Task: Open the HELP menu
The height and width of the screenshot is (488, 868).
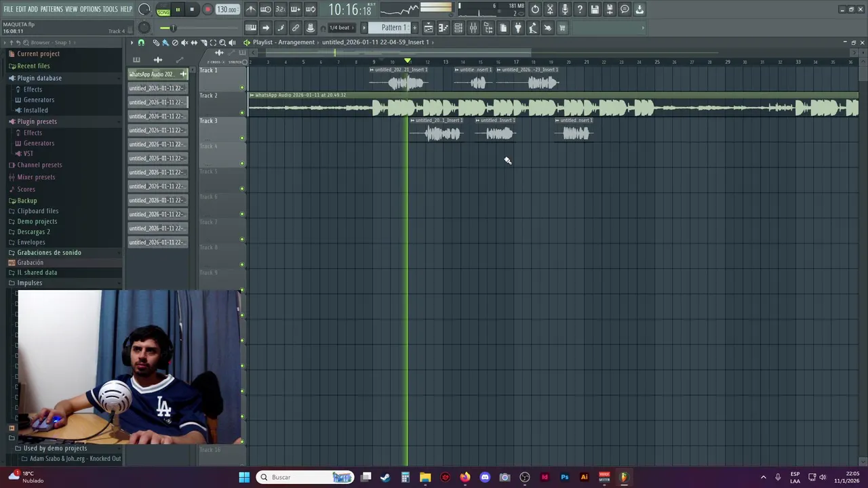Action: 127,9
